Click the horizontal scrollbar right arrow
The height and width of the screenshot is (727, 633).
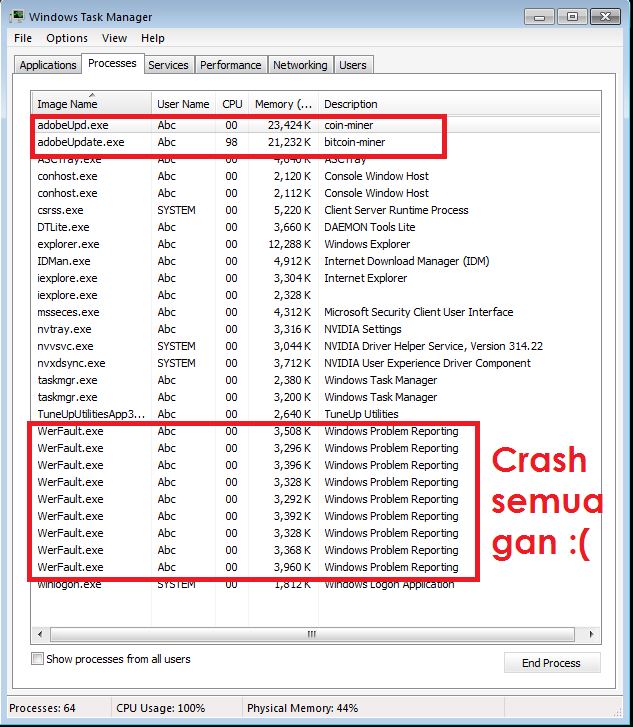click(591, 634)
